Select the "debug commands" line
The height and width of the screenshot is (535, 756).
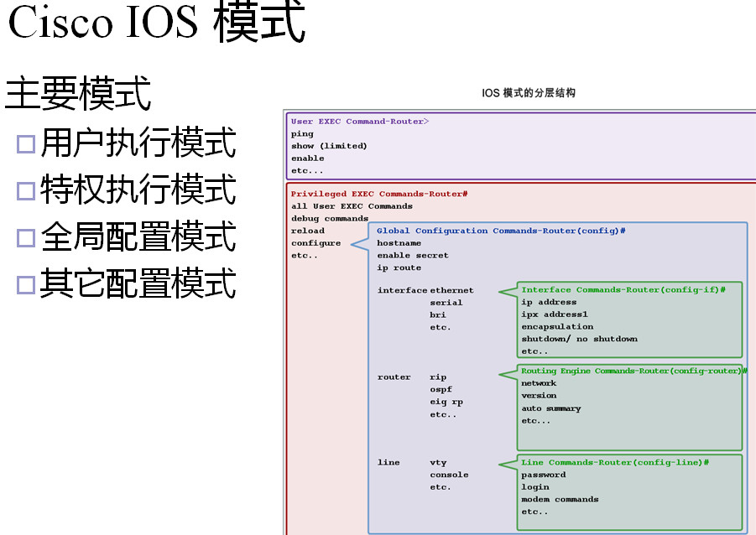pos(330,218)
